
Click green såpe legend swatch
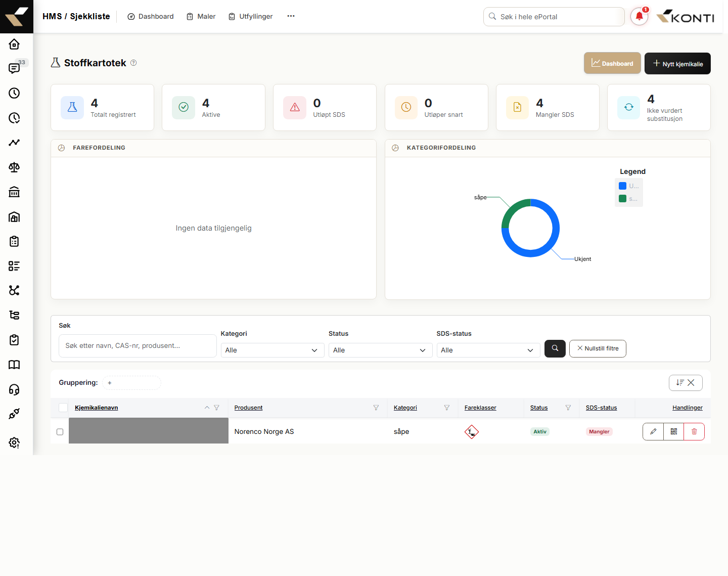(x=623, y=199)
